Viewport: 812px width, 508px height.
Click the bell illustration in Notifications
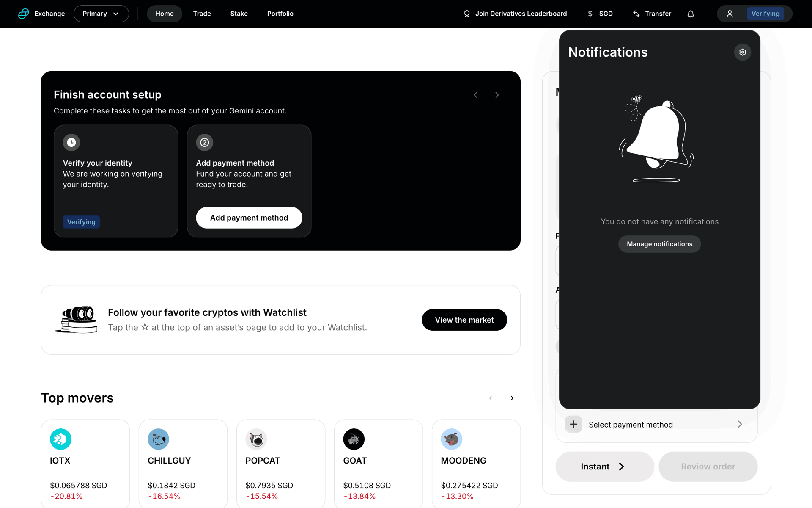(656, 139)
